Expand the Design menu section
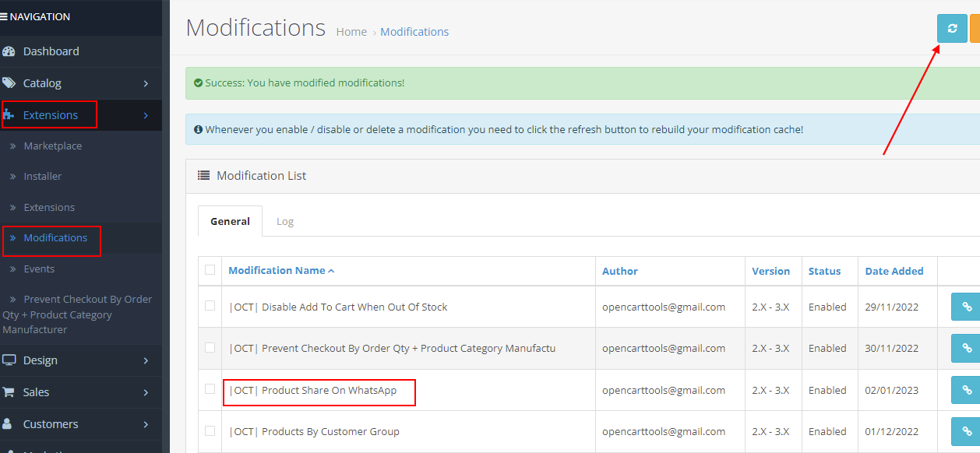This screenshot has width=980, height=453. [x=40, y=360]
